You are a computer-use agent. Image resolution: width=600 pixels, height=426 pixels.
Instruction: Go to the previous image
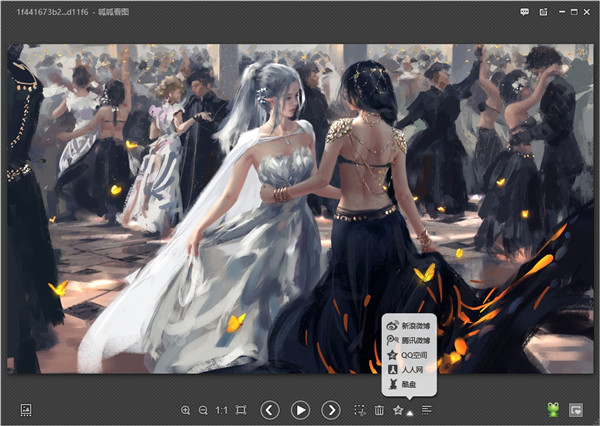point(269,410)
